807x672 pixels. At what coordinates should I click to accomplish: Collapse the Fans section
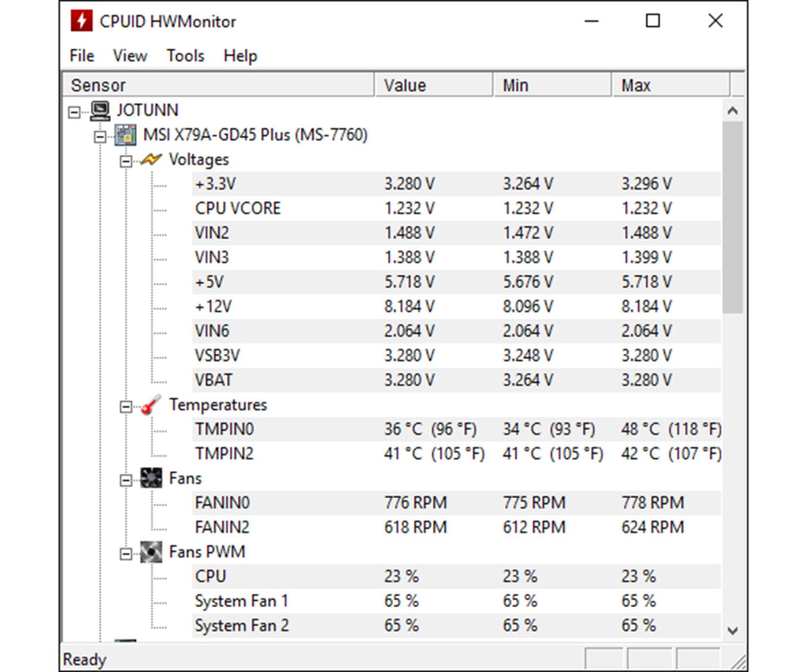coord(125,480)
